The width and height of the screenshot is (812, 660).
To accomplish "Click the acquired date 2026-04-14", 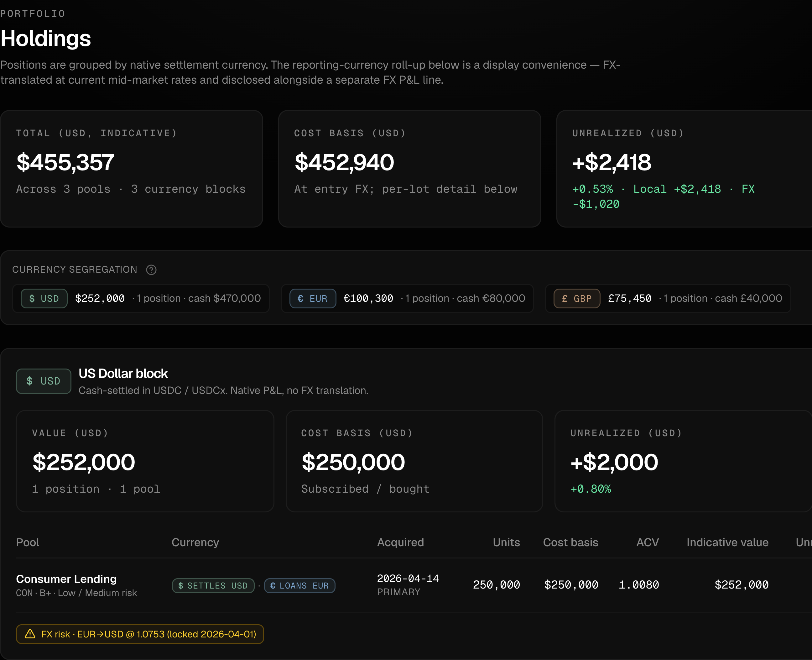I will point(408,578).
